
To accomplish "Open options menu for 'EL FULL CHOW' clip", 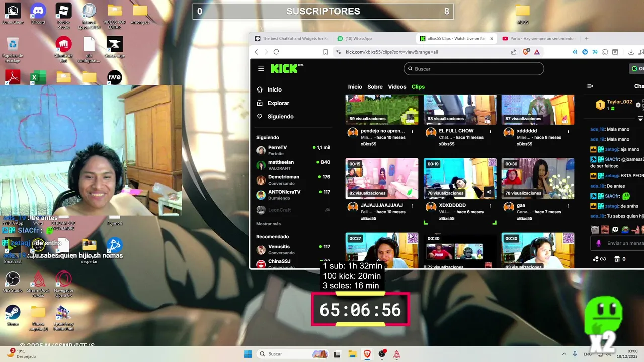I will point(490,131).
